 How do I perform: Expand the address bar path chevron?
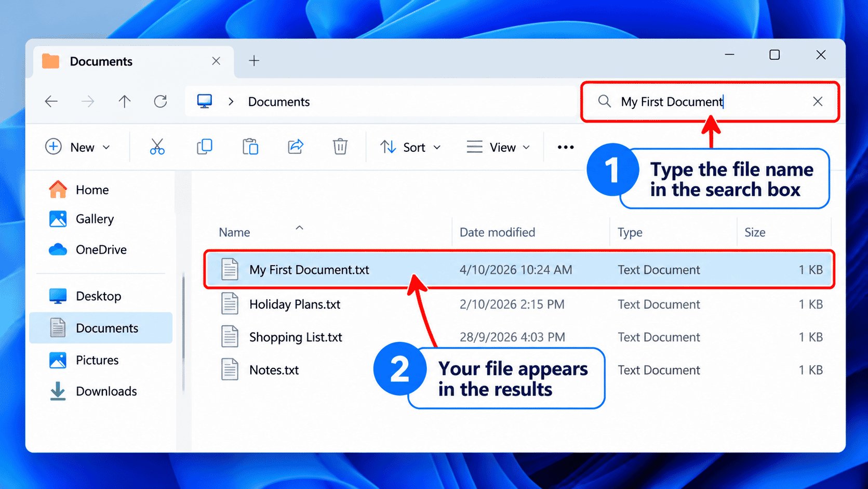click(231, 101)
